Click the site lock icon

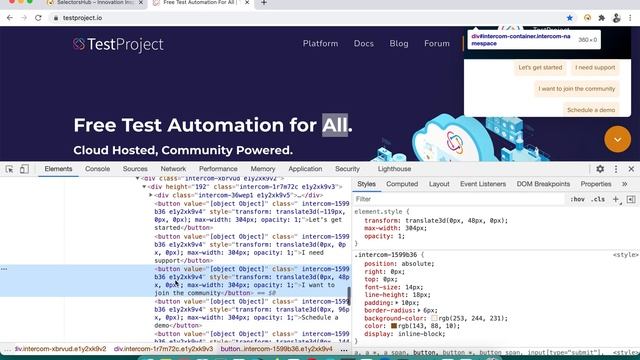click(56, 18)
